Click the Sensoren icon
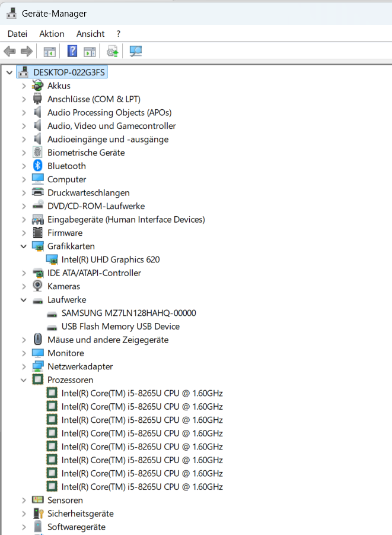The width and height of the screenshot is (392, 535). tap(37, 500)
